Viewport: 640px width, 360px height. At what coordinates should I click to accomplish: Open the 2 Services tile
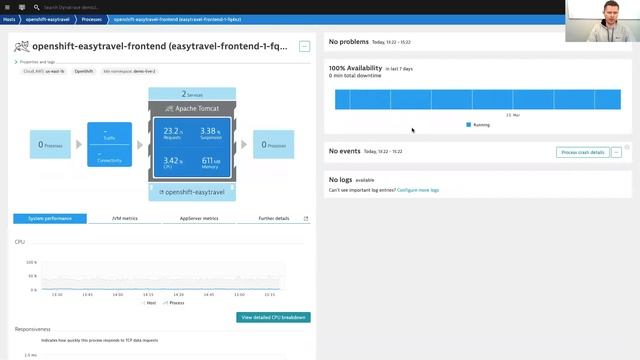[192, 94]
